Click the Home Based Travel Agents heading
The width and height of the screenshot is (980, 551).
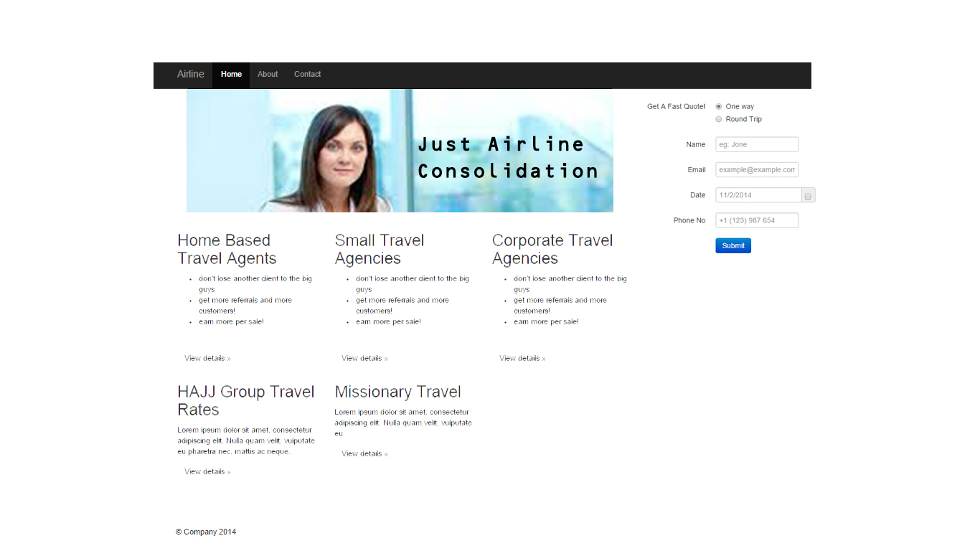click(227, 250)
